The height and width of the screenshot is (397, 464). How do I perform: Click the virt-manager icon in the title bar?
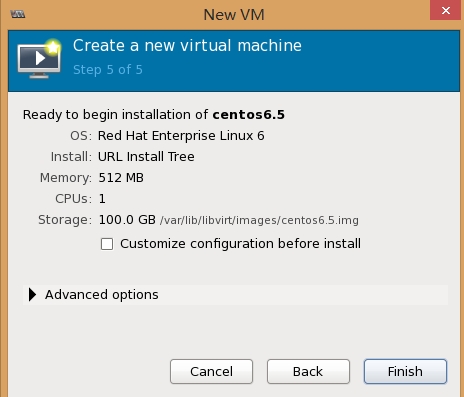pyautogui.click(x=18, y=14)
